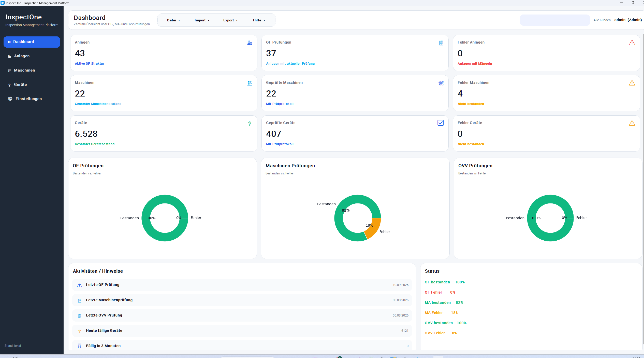Select the Maschinen icon in sidebar
644x358 pixels.
click(x=9, y=70)
